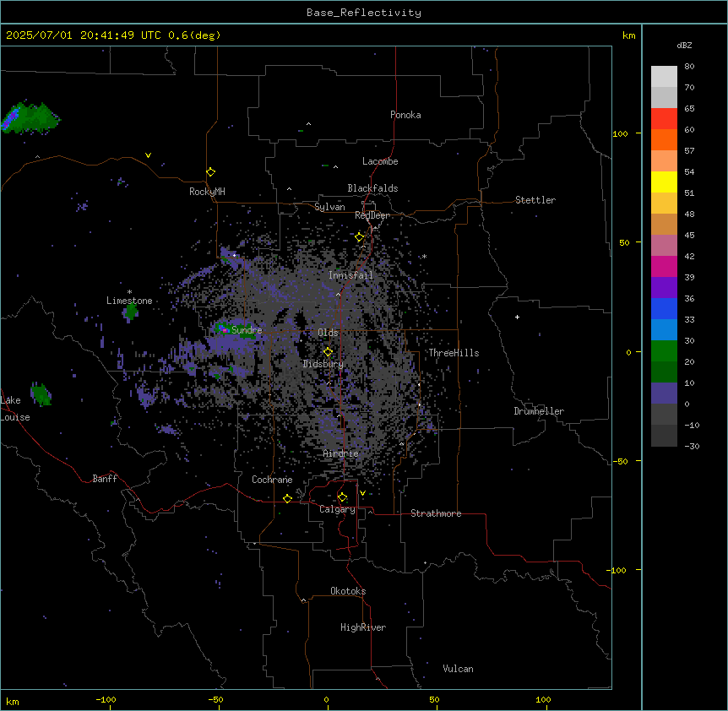This screenshot has width=728, height=711.
Task: Click the Okotoks city label
Action: pos(348,591)
